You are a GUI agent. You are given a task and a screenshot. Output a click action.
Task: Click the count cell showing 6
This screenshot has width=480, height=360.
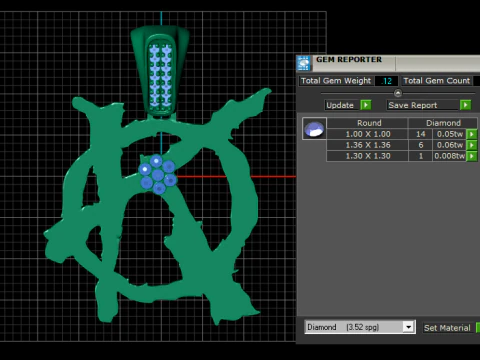(x=421, y=145)
